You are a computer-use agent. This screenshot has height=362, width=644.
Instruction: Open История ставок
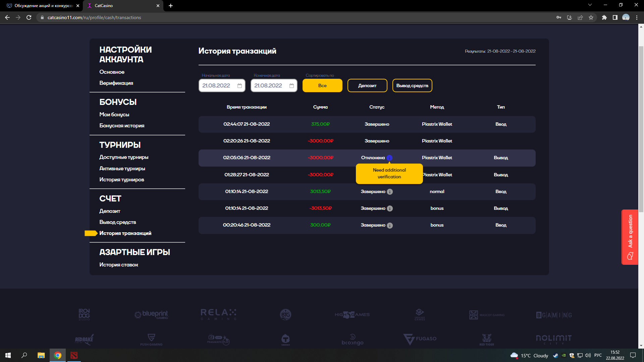tap(119, 265)
